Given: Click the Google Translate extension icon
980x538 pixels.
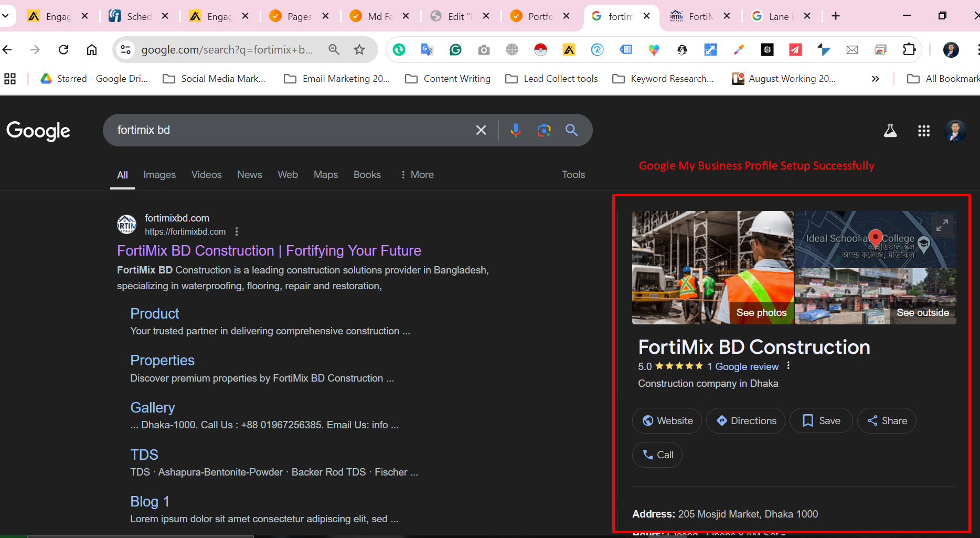Looking at the screenshot, I should pos(427,50).
